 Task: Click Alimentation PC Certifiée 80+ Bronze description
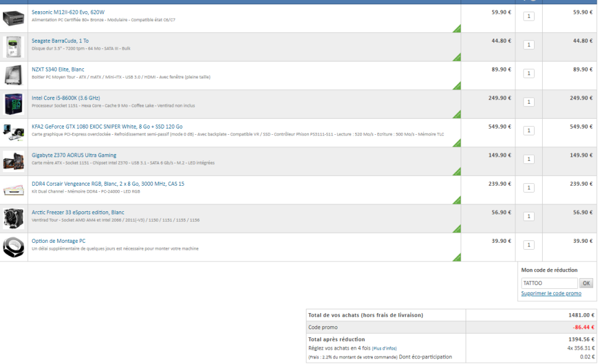(103, 20)
